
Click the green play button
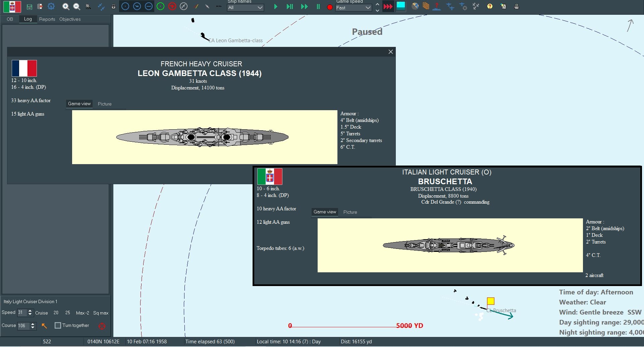[275, 7]
